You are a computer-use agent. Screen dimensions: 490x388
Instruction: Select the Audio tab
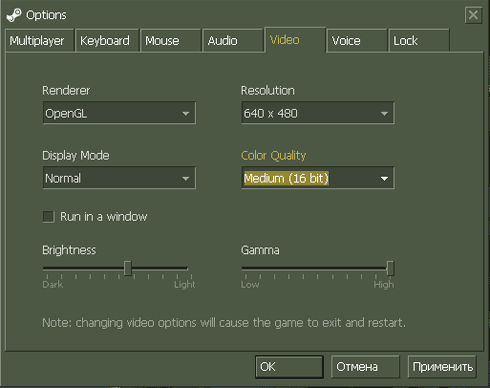[x=233, y=41]
